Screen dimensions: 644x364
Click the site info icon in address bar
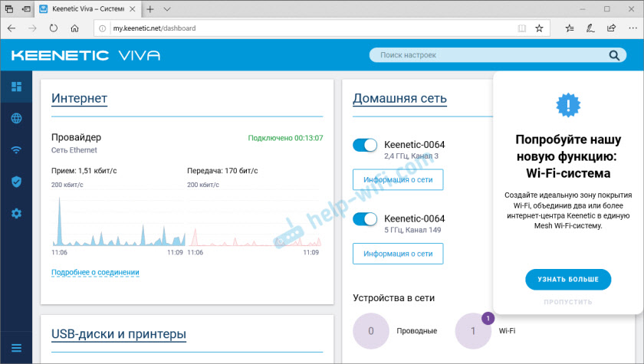[102, 28]
